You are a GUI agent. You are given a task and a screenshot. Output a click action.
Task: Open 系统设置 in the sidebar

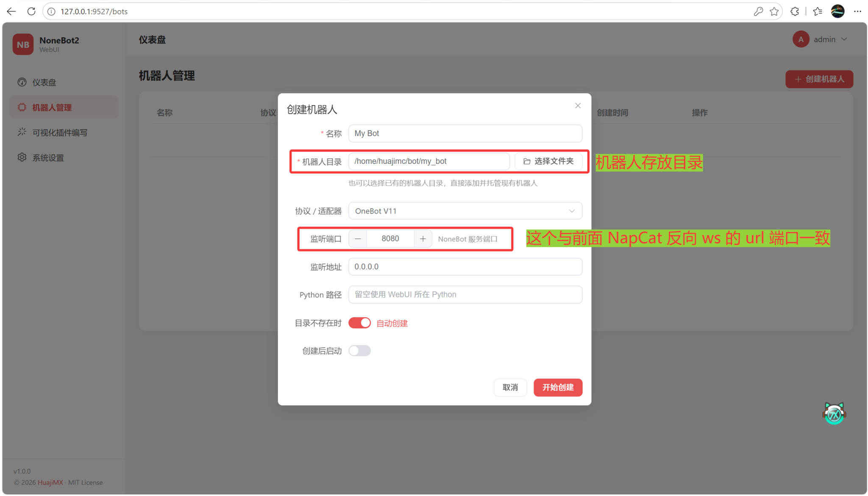coord(64,158)
